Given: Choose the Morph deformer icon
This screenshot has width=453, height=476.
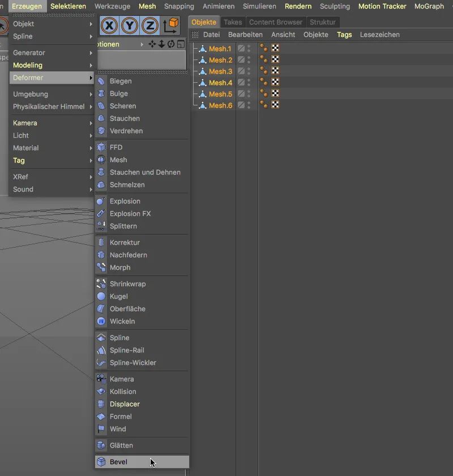Looking at the screenshot, I should coord(101,267).
